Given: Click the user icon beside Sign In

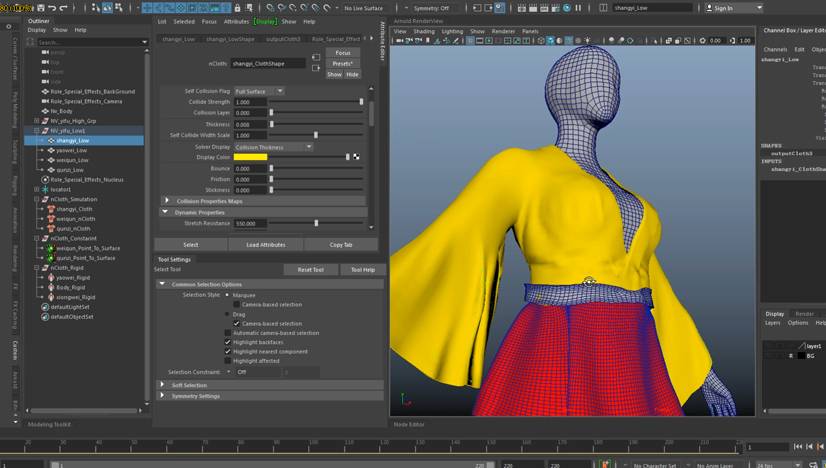Looking at the screenshot, I should [x=709, y=8].
